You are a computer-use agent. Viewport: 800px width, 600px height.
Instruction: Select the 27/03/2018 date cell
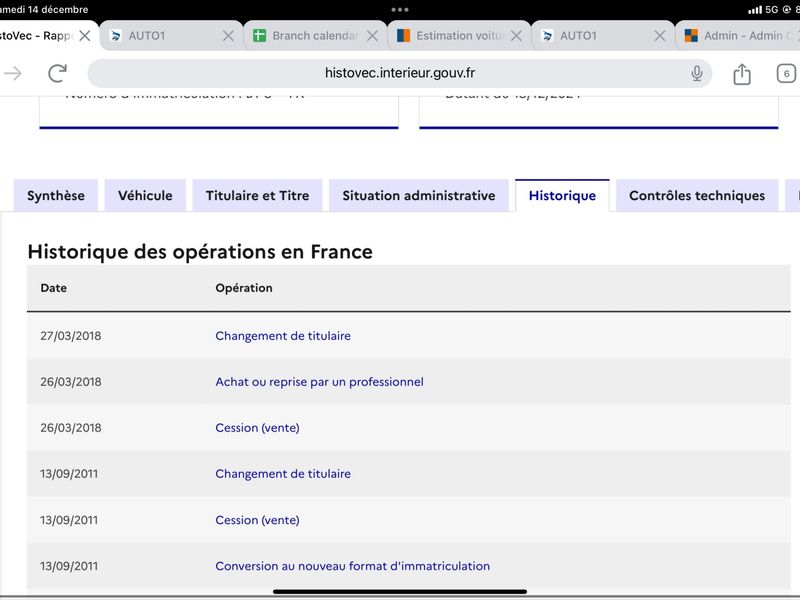[x=70, y=336]
